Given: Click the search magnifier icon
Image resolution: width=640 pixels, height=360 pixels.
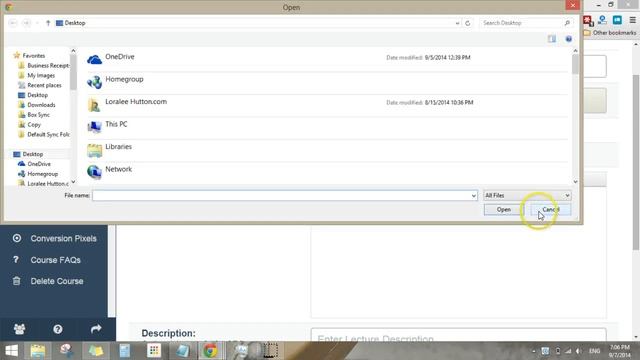Looking at the screenshot, I should tap(567, 23).
